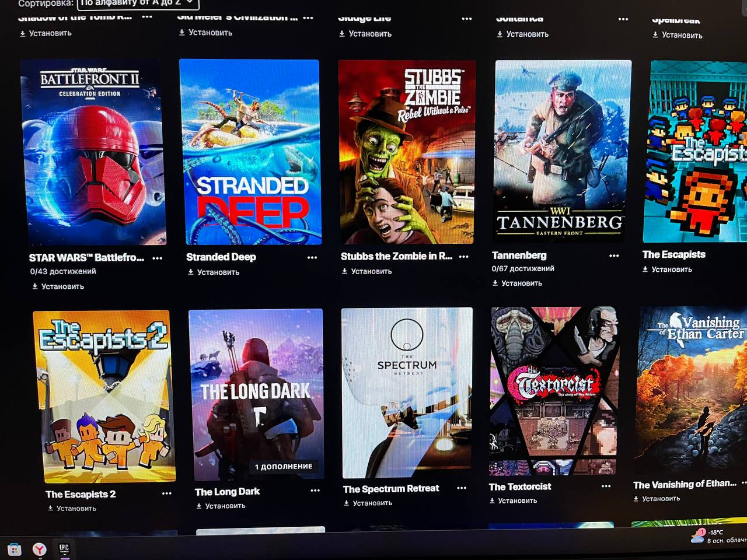Open three-dot menu for The Escapists 2
747x560 pixels.
tap(167, 494)
